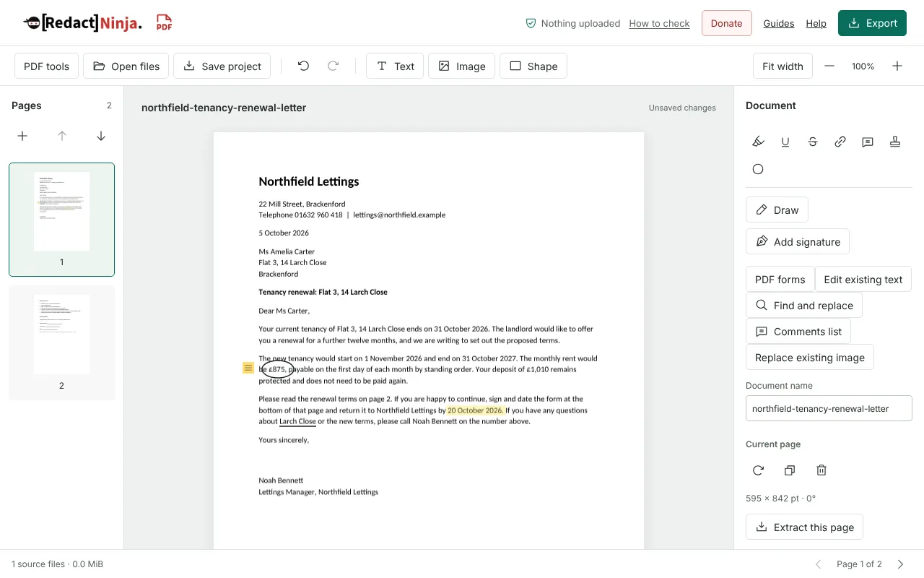Select the underline annotation tool

coord(785,142)
